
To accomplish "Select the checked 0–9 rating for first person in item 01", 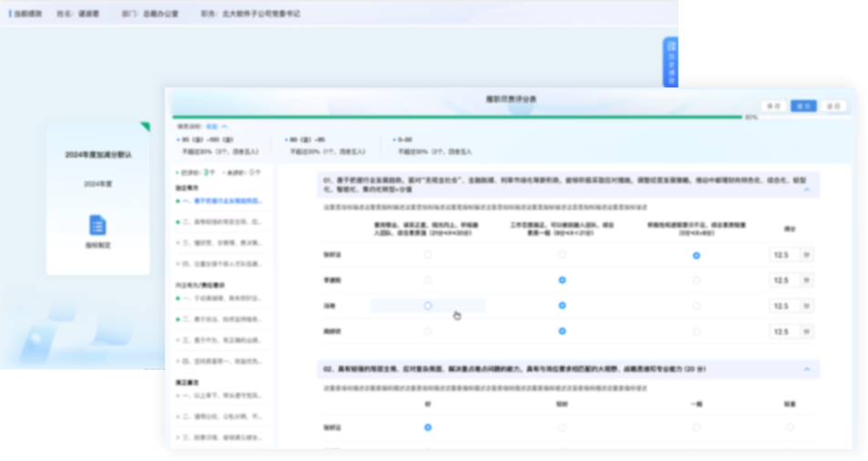I will pyautogui.click(x=697, y=255).
